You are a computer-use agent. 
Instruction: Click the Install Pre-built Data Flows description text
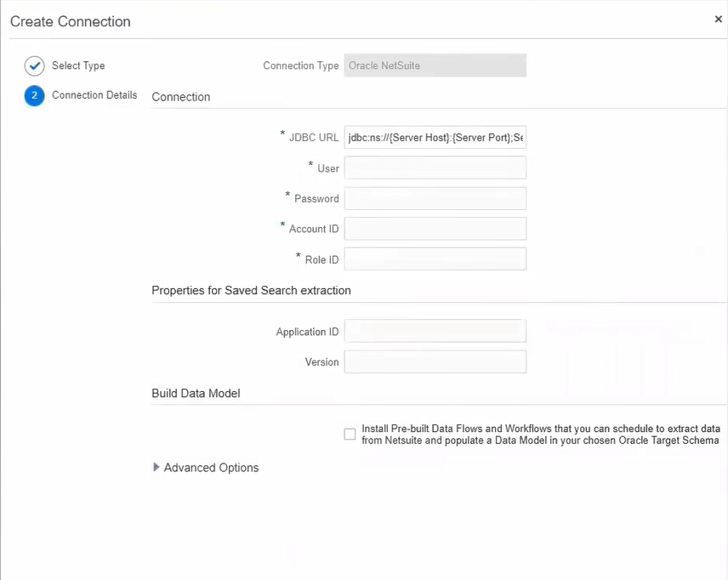(540, 435)
